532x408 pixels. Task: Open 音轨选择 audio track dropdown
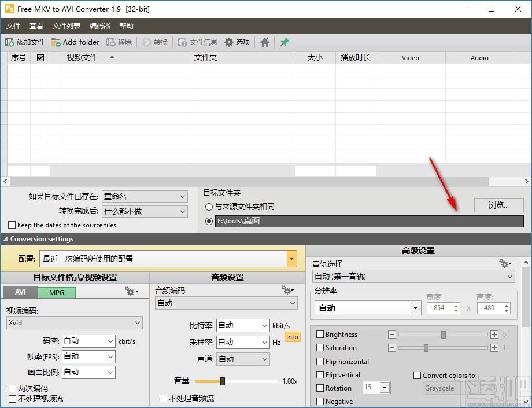[x=413, y=276]
